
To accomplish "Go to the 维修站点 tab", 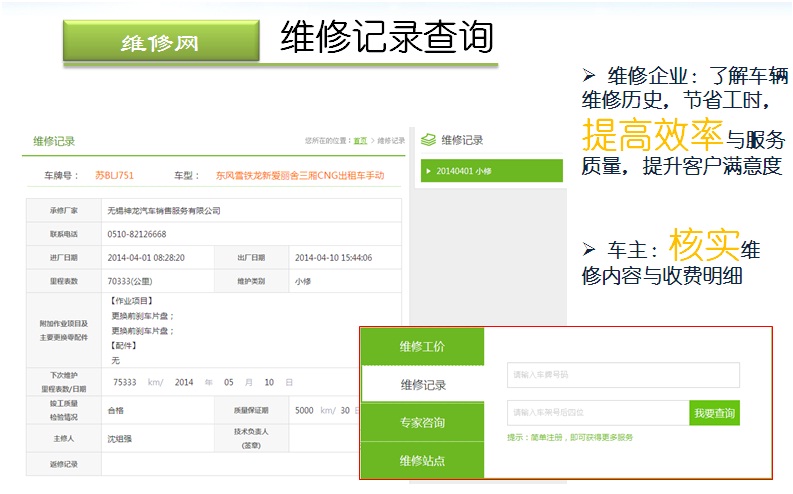I will (422, 461).
